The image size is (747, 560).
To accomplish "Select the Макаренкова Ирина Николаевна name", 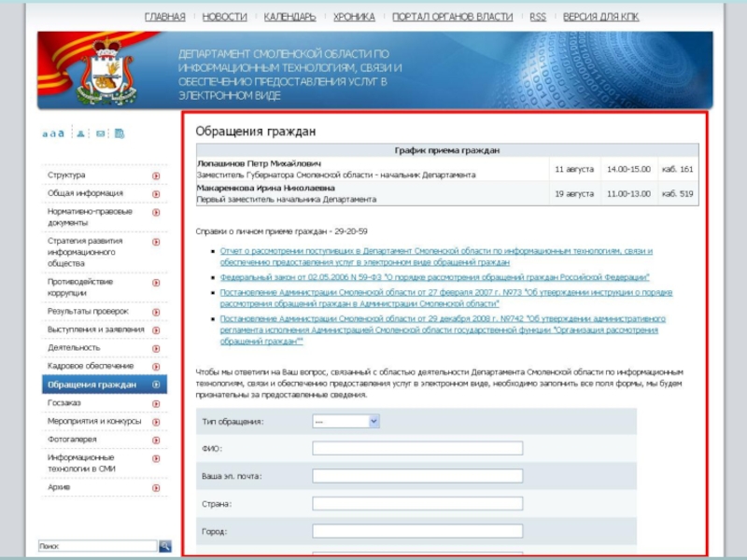I will (265, 188).
